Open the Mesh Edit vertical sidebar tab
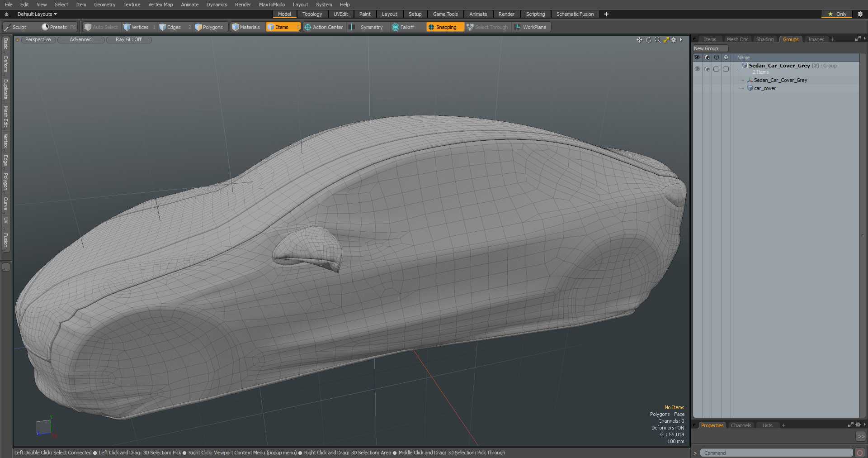The height and width of the screenshot is (458, 868). click(x=5, y=117)
